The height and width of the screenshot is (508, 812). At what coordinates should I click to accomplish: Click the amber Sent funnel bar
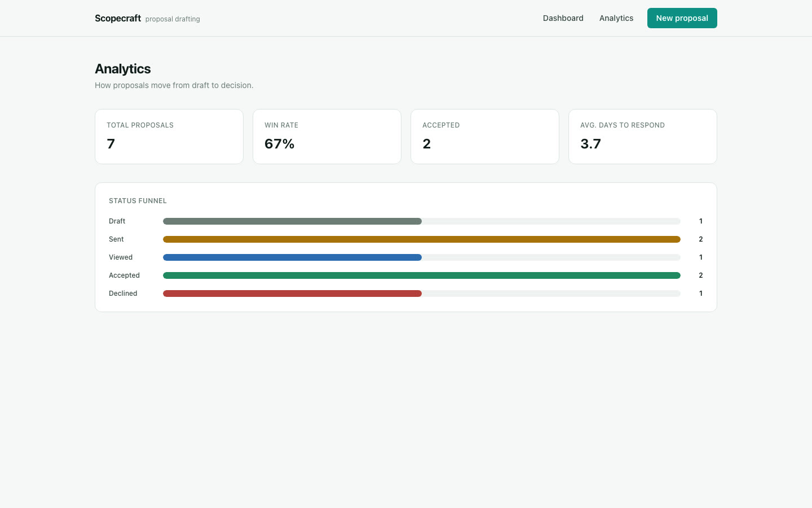422,239
